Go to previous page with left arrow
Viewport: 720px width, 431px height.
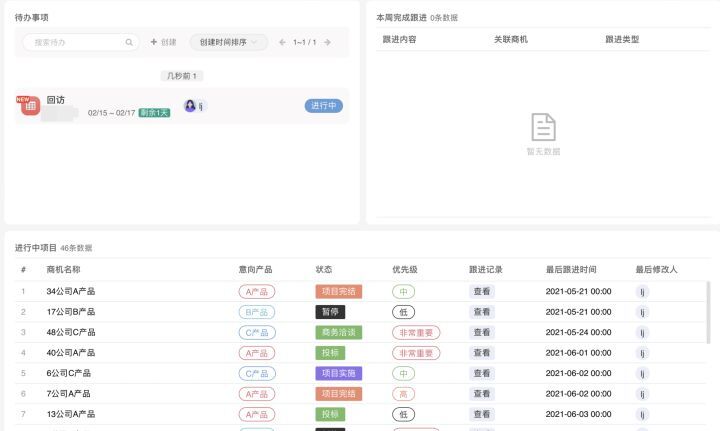[282, 43]
